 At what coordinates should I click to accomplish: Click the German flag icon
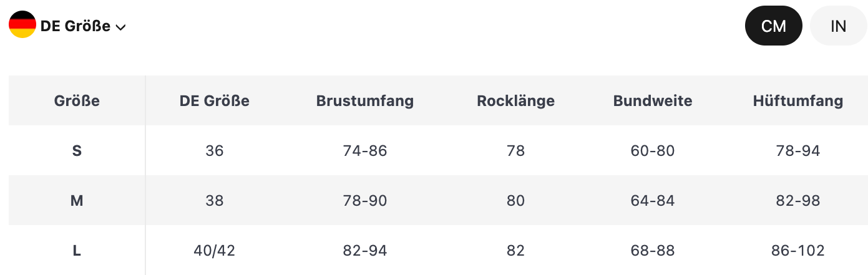pos(22,25)
